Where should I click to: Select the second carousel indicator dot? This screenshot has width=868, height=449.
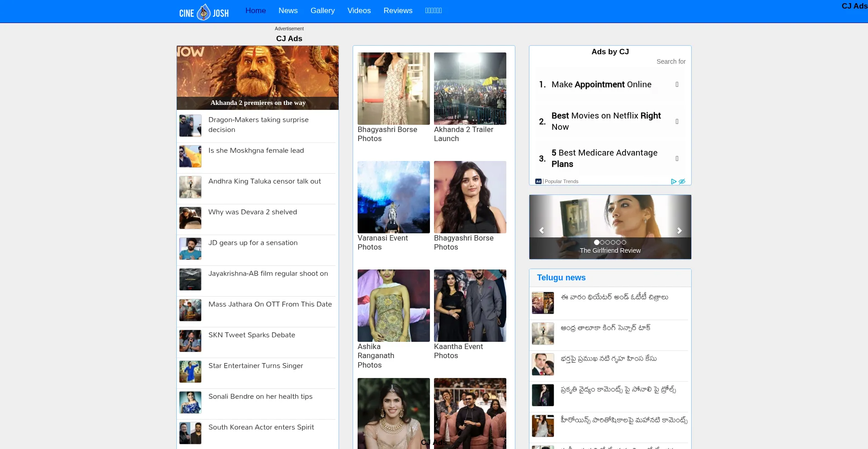(x=602, y=242)
